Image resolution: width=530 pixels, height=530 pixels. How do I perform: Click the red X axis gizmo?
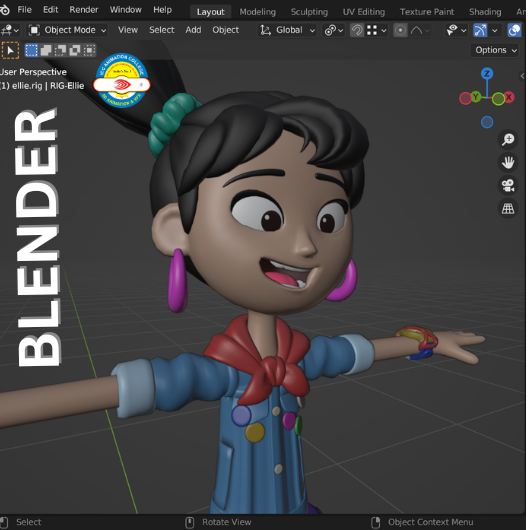pyautogui.click(x=508, y=97)
